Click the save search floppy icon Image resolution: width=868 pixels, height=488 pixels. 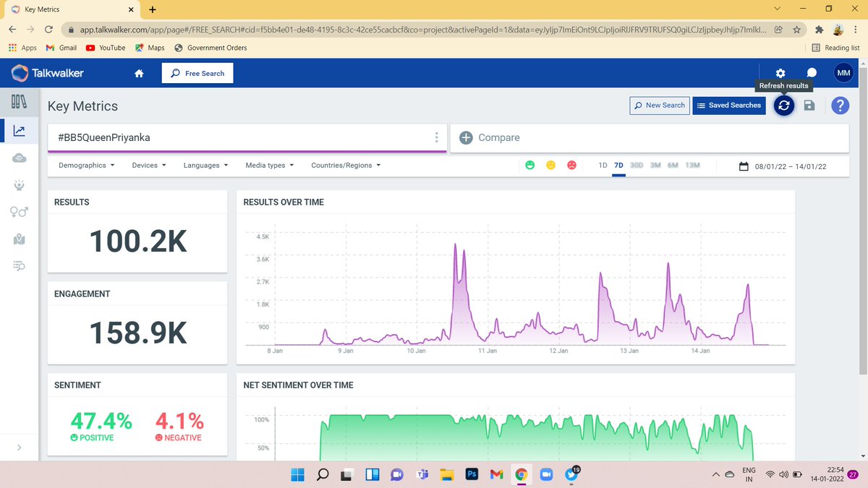[x=809, y=106]
